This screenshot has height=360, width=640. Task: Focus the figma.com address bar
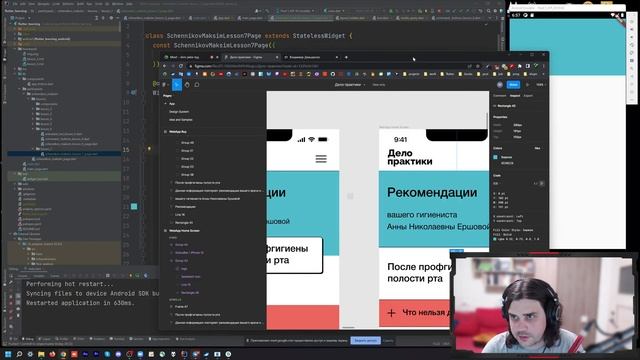(x=327, y=66)
